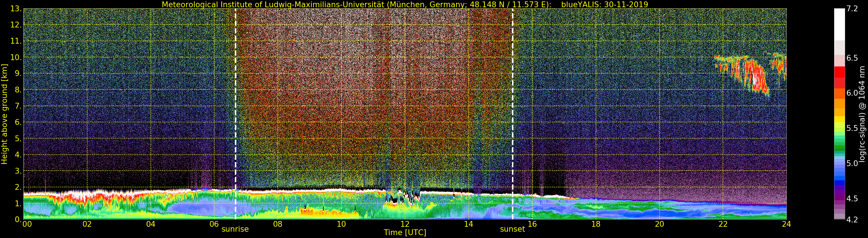
Task: Click the '4.' tick on the height axis
Action: pos(18,155)
